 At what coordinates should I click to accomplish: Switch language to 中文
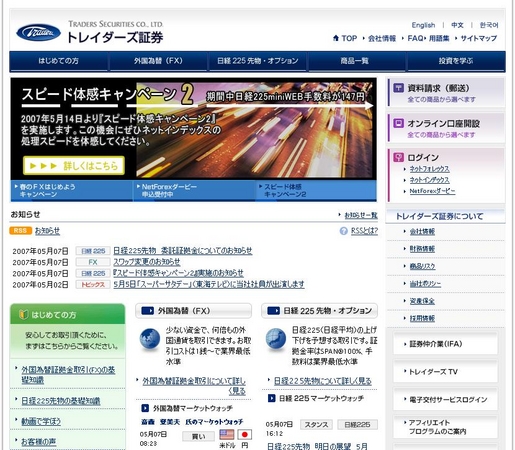pos(457,25)
